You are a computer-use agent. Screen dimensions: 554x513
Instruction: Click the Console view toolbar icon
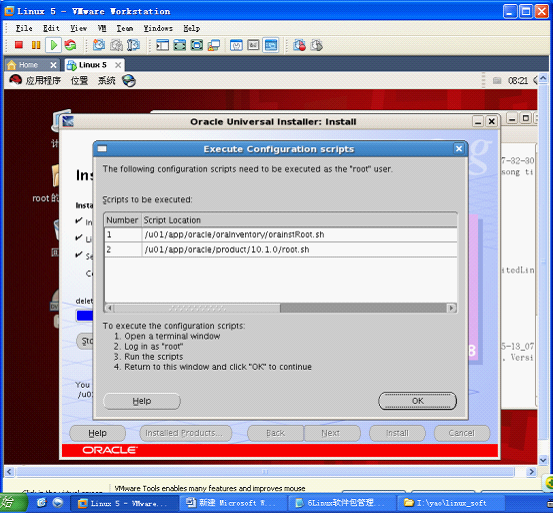click(x=271, y=45)
